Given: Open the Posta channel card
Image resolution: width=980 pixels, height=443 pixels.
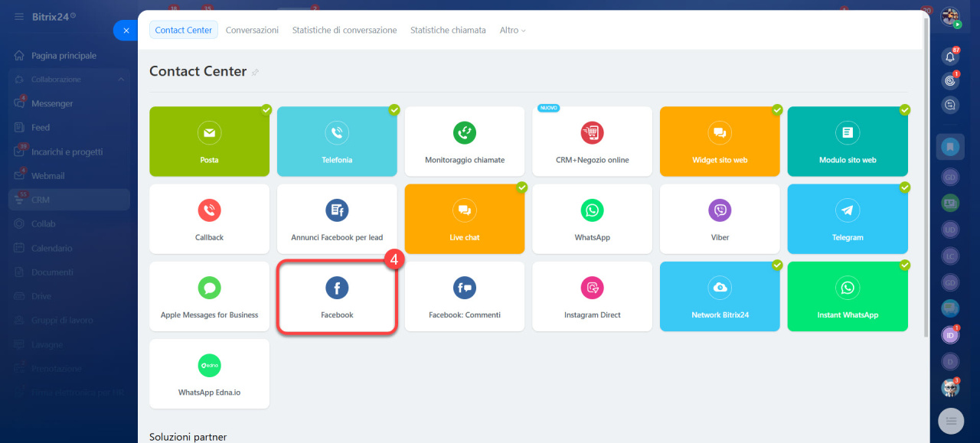Looking at the screenshot, I should (x=209, y=142).
